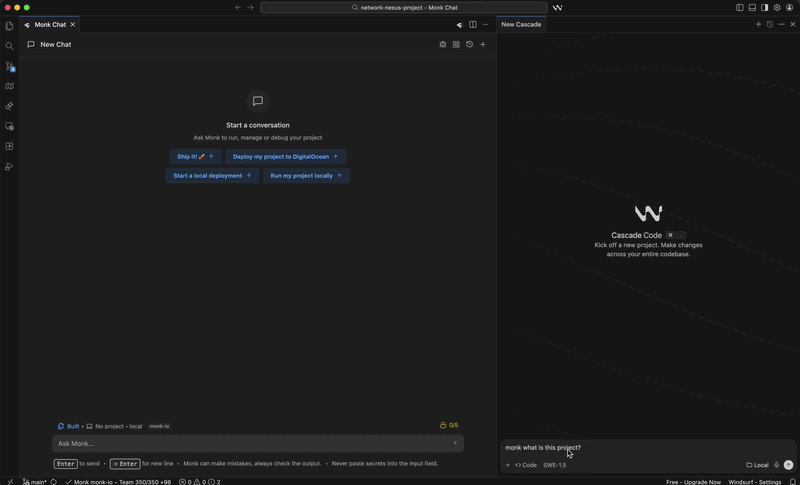Screen dimensions: 800x485
Task: Click the 'main*' git branch in status bar
Action: (35, 482)
